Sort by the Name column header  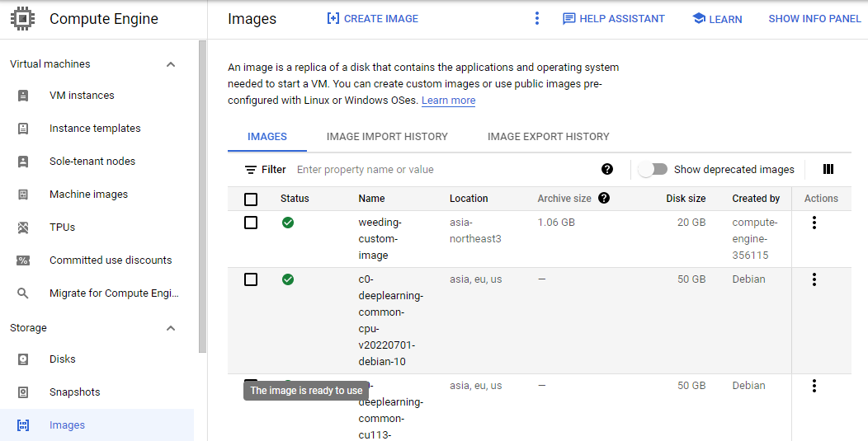pyautogui.click(x=371, y=199)
